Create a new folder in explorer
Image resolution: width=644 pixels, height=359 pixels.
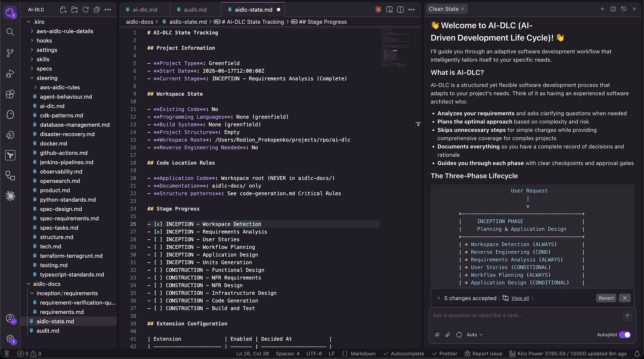[x=75, y=10]
